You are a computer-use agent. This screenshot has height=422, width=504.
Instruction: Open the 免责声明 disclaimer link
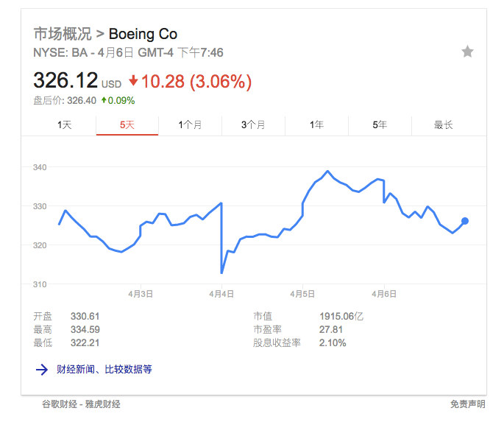click(x=468, y=404)
